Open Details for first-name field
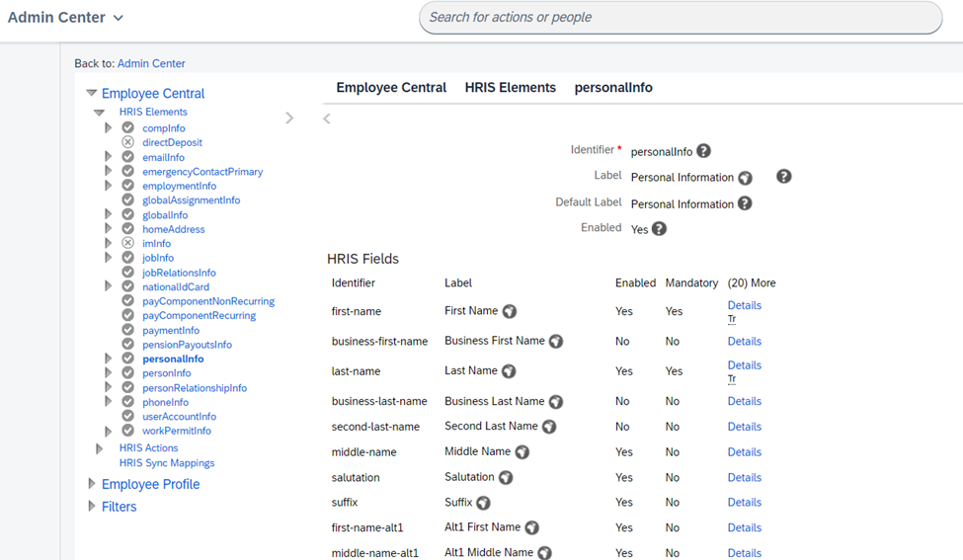 pos(745,305)
